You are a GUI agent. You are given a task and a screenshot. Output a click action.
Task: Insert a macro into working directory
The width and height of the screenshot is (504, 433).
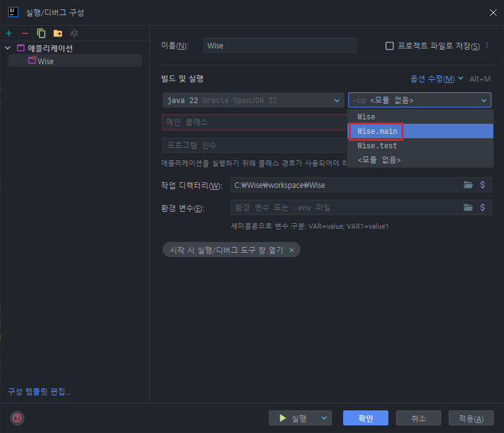coord(483,185)
